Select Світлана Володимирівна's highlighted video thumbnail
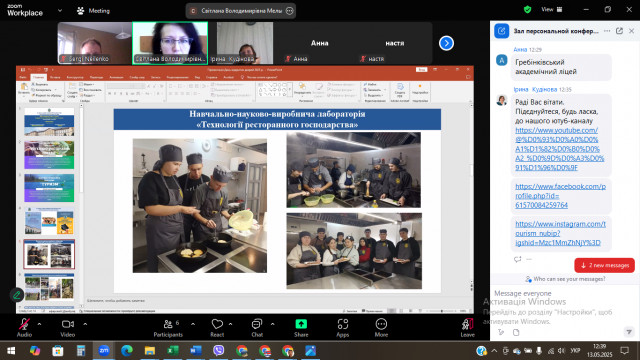 [x=170, y=43]
